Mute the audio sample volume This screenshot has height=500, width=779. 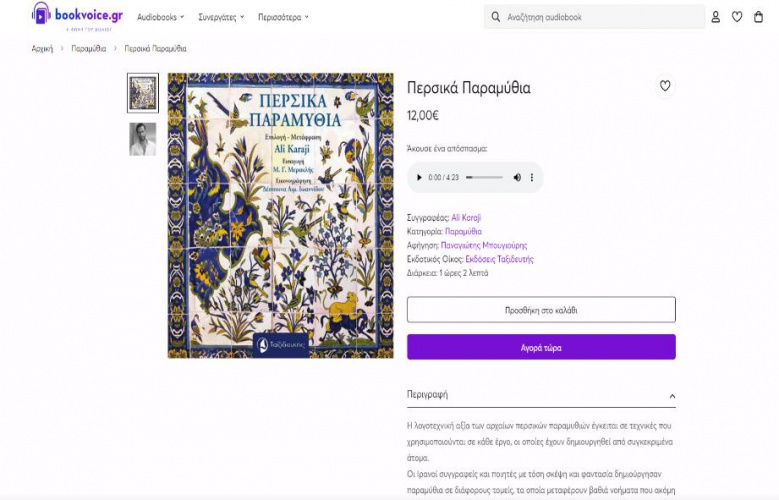517,177
